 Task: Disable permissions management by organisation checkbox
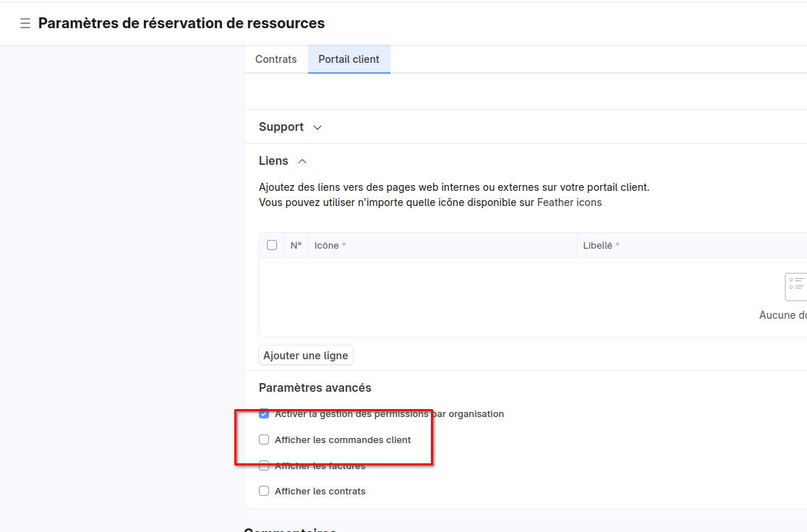click(x=264, y=414)
